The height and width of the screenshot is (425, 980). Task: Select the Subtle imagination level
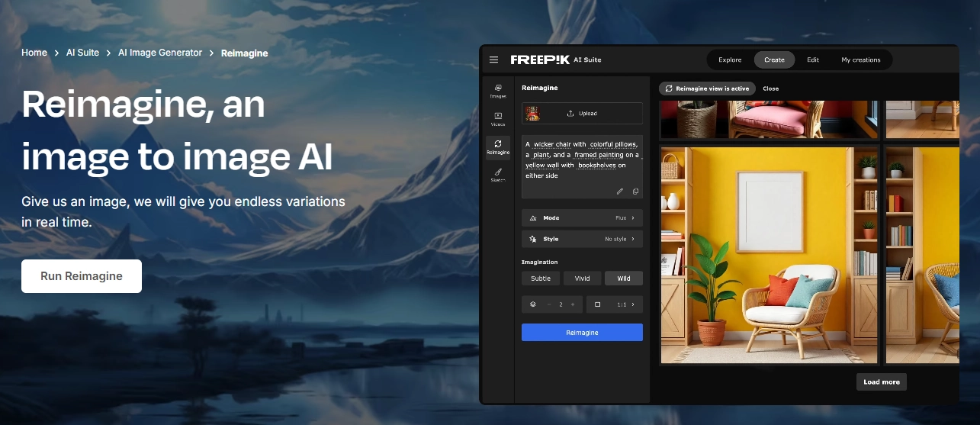coord(541,279)
